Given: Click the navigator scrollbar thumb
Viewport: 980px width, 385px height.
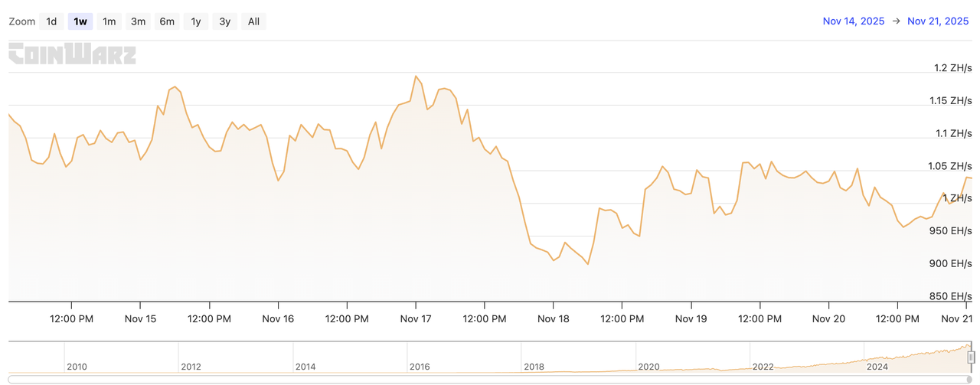Looking at the screenshot, I should click(969, 379).
